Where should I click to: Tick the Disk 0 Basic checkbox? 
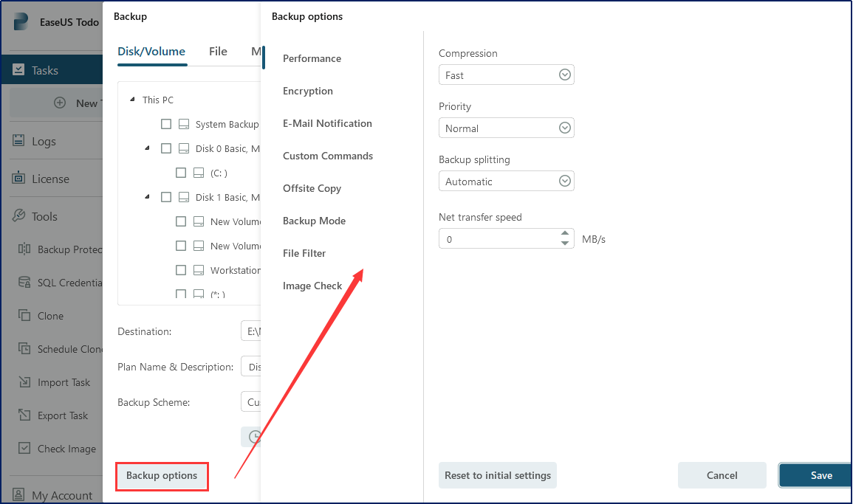(166, 148)
